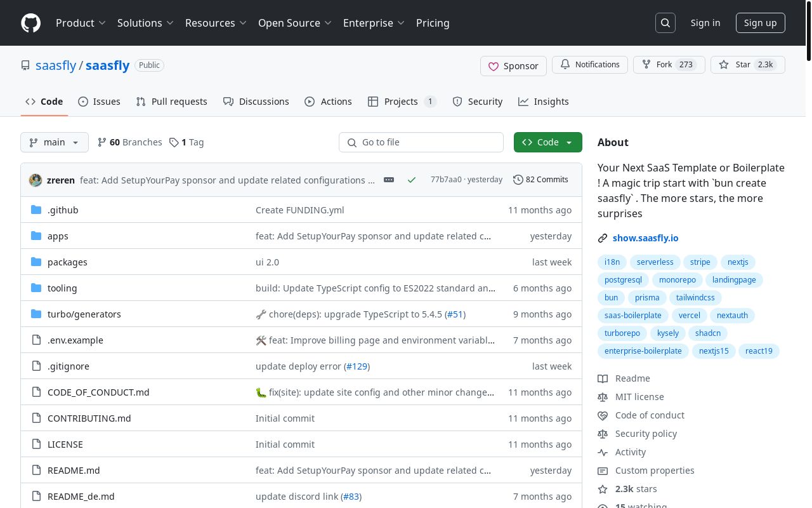812x508 pixels.
Task: Expand the green Code dropdown
Action: click(547, 142)
